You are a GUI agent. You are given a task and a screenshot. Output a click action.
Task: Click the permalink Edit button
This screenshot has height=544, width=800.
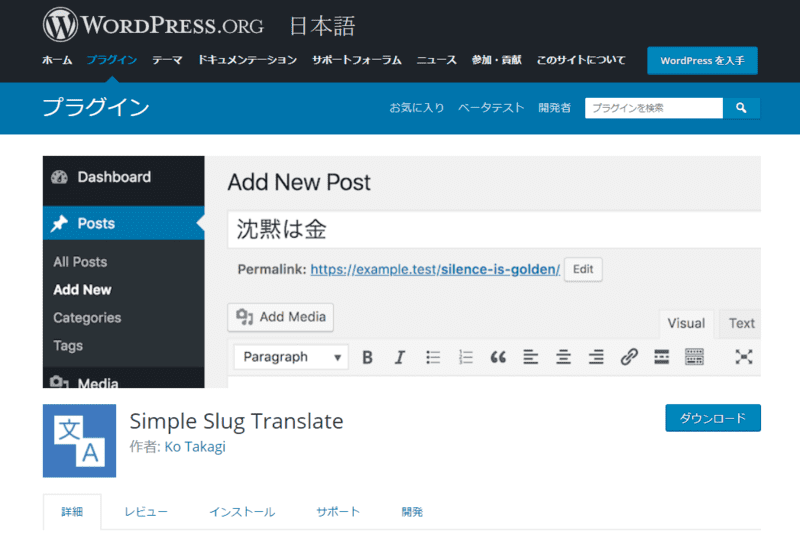(x=583, y=269)
